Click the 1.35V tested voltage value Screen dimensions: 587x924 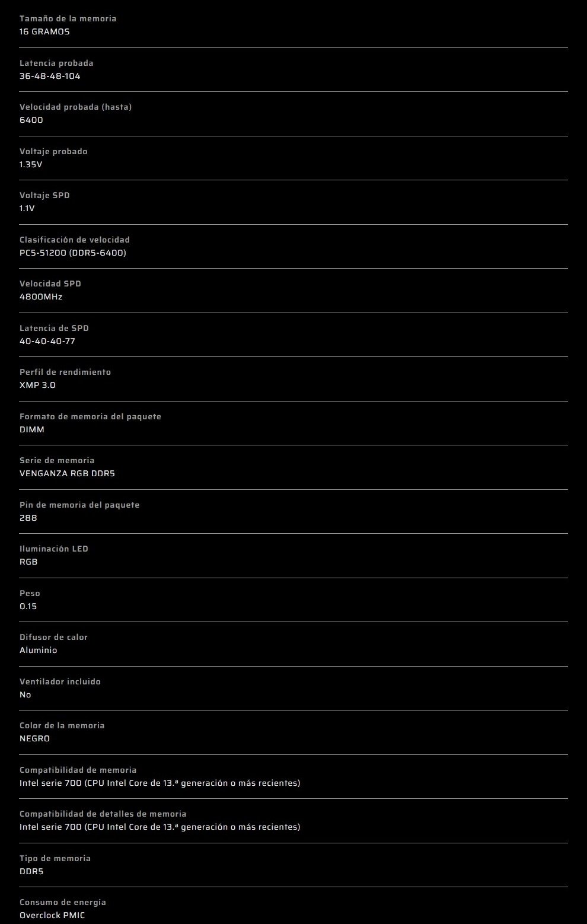tap(31, 164)
